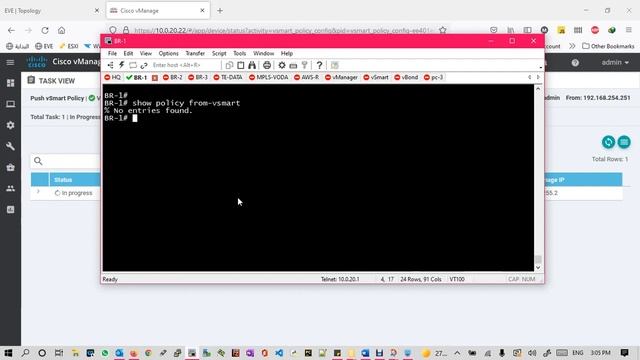Switch to the vManager session tab
The width and height of the screenshot is (640, 360).
click(341, 77)
